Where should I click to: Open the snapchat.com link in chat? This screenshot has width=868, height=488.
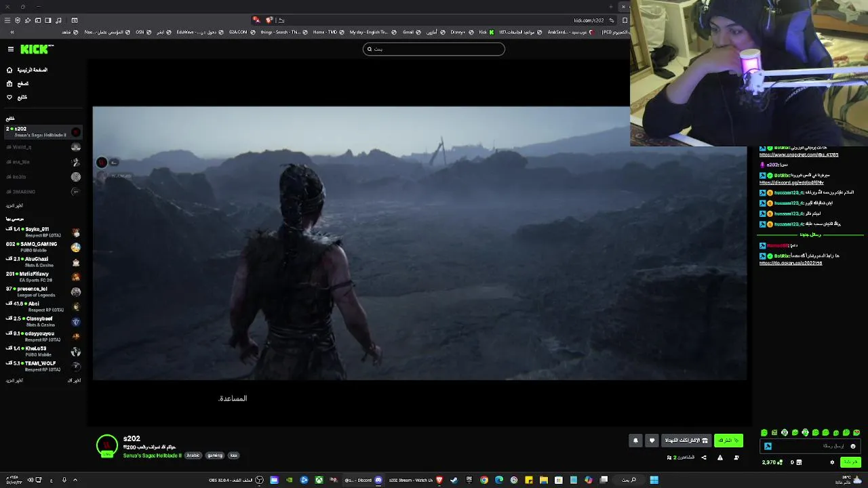coord(799,155)
